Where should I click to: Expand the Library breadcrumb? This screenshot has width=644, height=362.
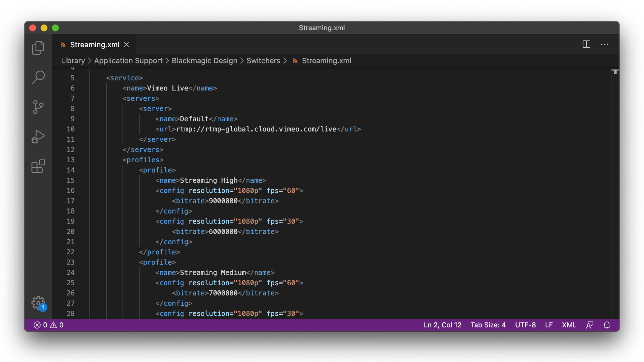73,61
